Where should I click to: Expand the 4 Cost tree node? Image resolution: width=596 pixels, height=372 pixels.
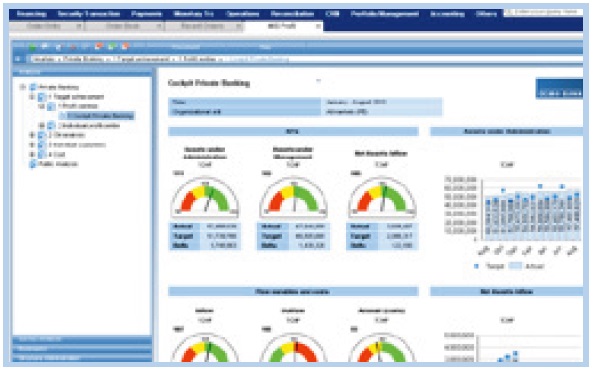click(32, 155)
